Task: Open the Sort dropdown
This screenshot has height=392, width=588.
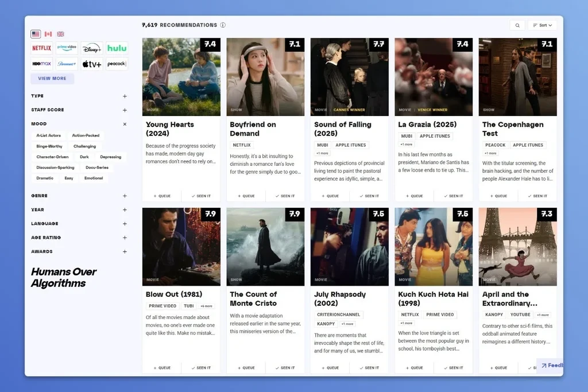Action: tap(542, 25)
